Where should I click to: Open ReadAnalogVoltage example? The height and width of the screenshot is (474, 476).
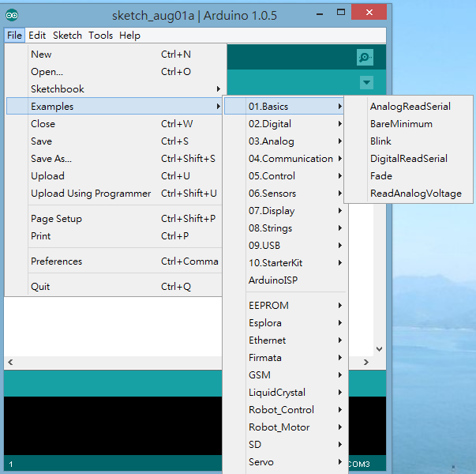click(x=409, y=194)
